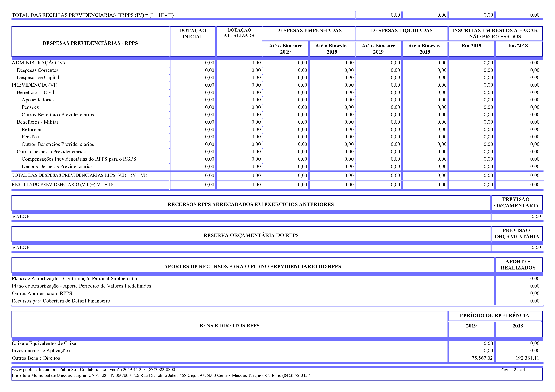This screenshot has height=392, width=555.
Task: Click the ADMINISTRAÇÃO (V) row label
Action: (x=38, y=63)
